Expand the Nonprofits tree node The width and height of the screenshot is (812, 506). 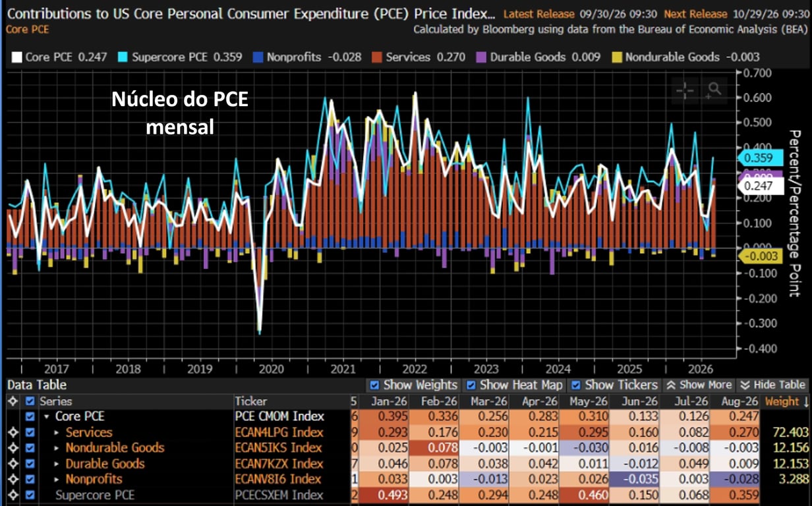pyautogui.click(x=57, y=480)
